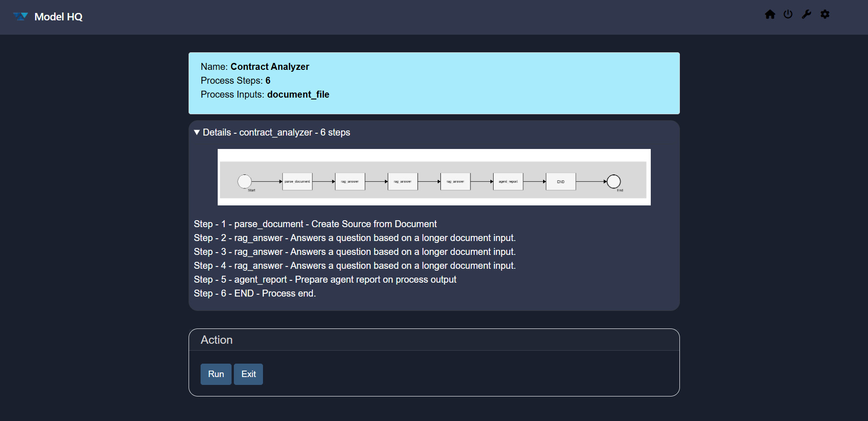This screenshot has width=868, height=421.
Task: Click the Step 6 END description line
Action: point(254,293)
